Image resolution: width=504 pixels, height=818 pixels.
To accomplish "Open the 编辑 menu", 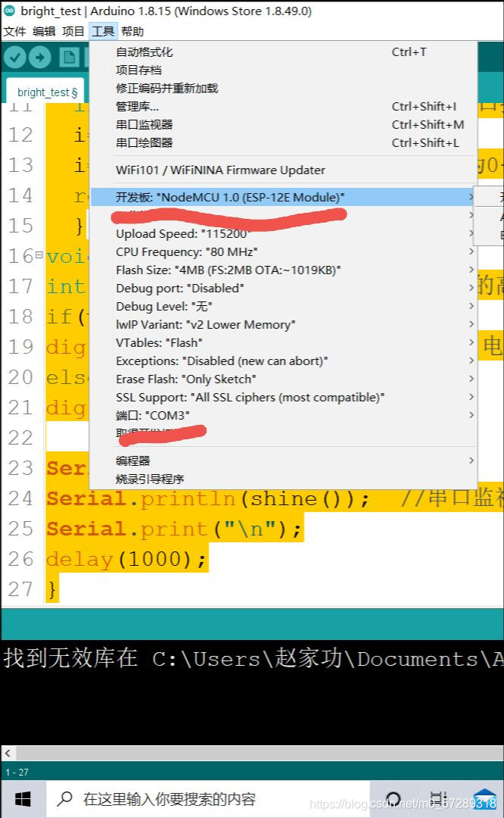I will [44, 32].
